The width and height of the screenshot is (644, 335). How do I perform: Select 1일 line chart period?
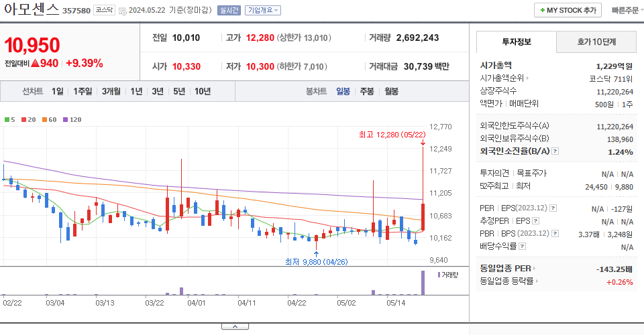pos(58,91)
